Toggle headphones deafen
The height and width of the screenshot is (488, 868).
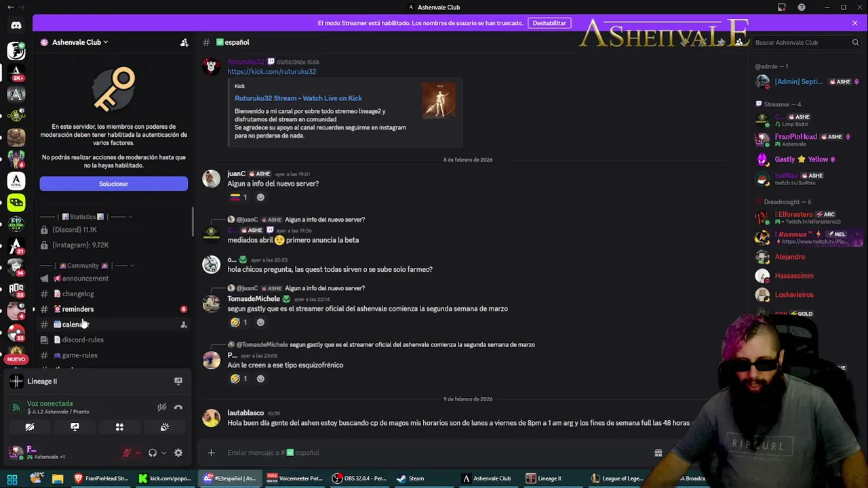[x=153, y=453]
